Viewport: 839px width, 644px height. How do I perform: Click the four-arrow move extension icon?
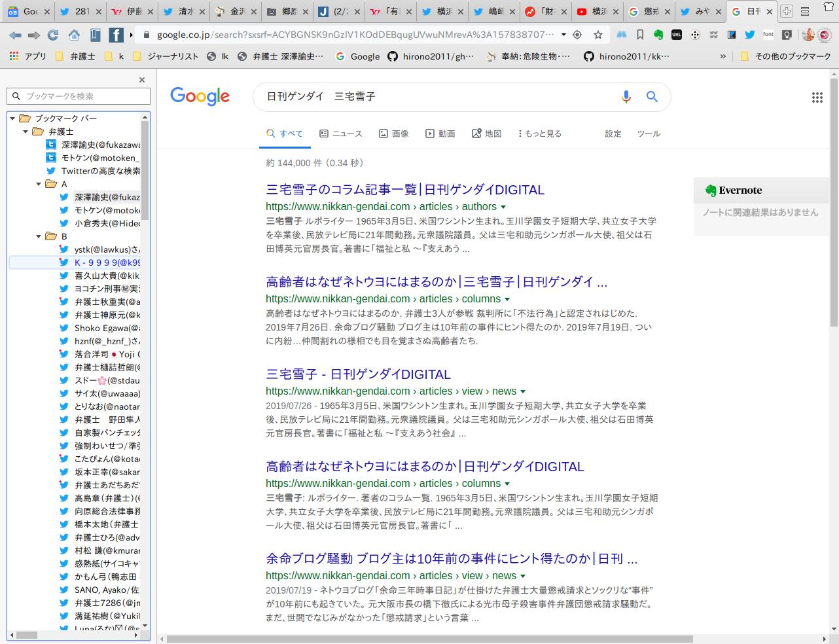(x=696, y=35)
